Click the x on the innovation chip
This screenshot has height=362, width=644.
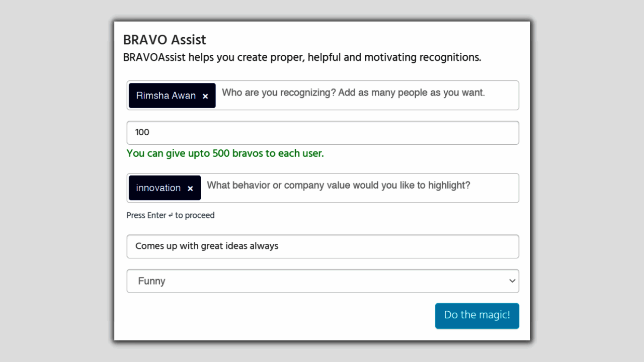(x=190, y=188)
